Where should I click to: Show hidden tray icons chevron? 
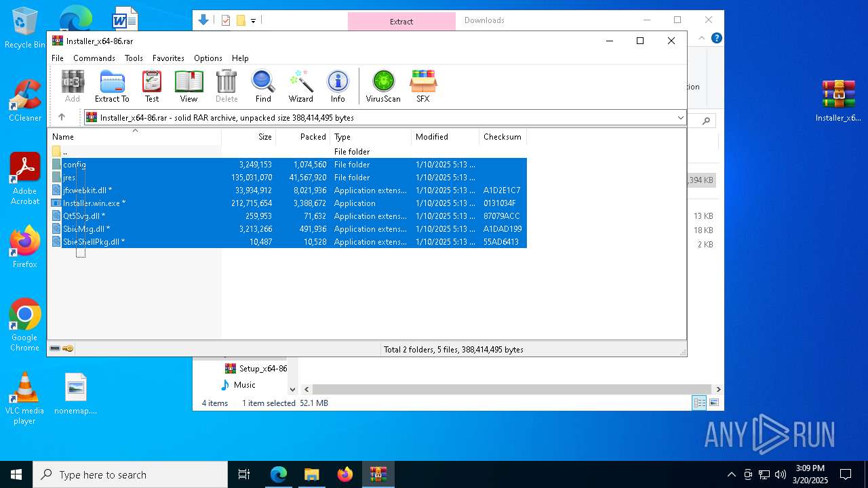coord(731,474)
